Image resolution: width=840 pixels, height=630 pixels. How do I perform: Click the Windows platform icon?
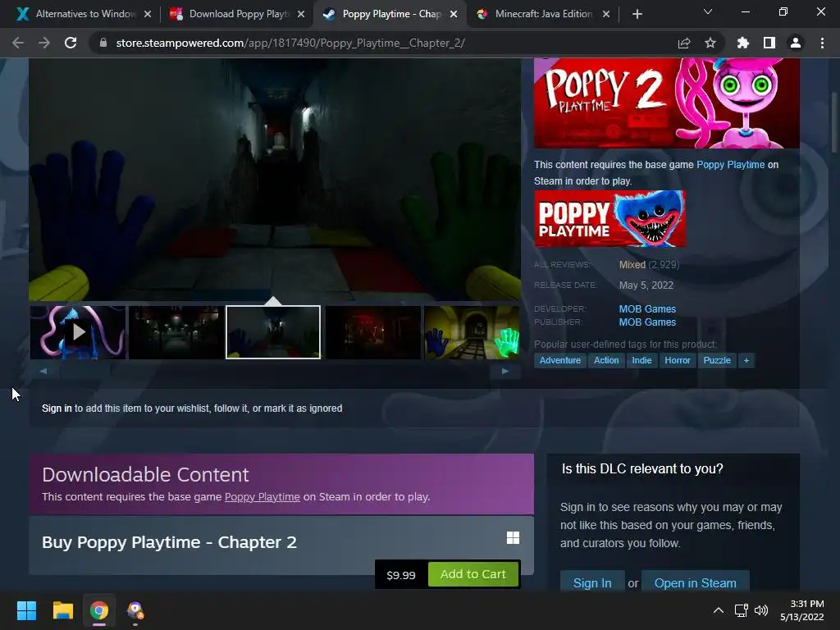[x=513, y=538]
